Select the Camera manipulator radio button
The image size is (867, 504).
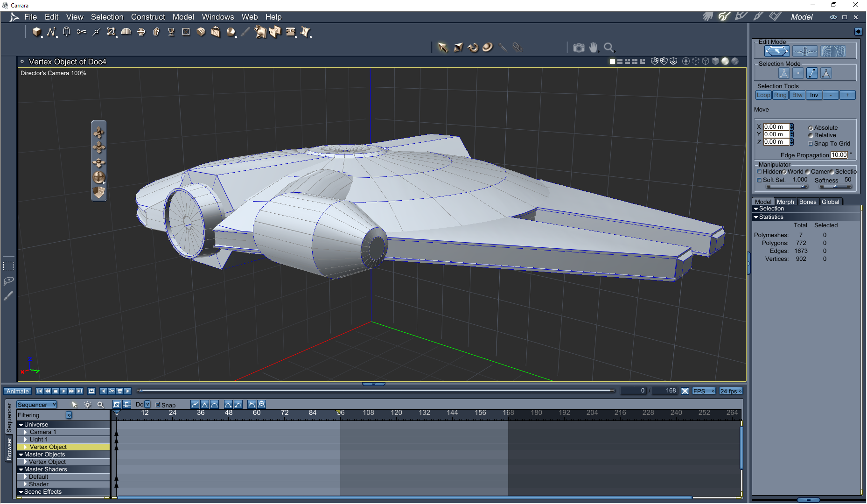808,172
